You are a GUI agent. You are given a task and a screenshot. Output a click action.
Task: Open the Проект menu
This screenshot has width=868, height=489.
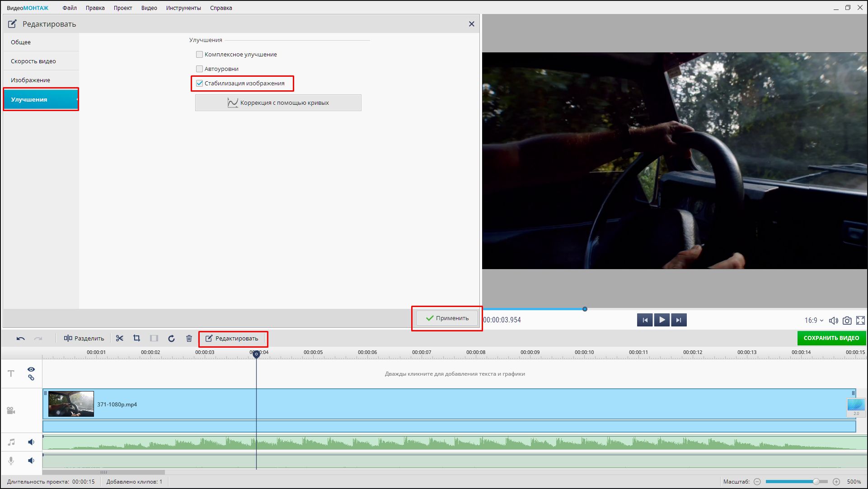pos(122,8)
